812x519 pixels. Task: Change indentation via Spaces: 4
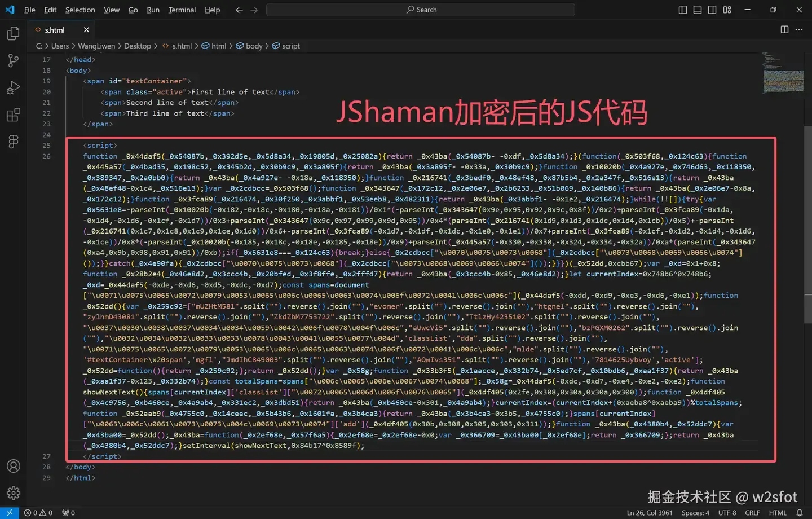[x=695, y=513]
